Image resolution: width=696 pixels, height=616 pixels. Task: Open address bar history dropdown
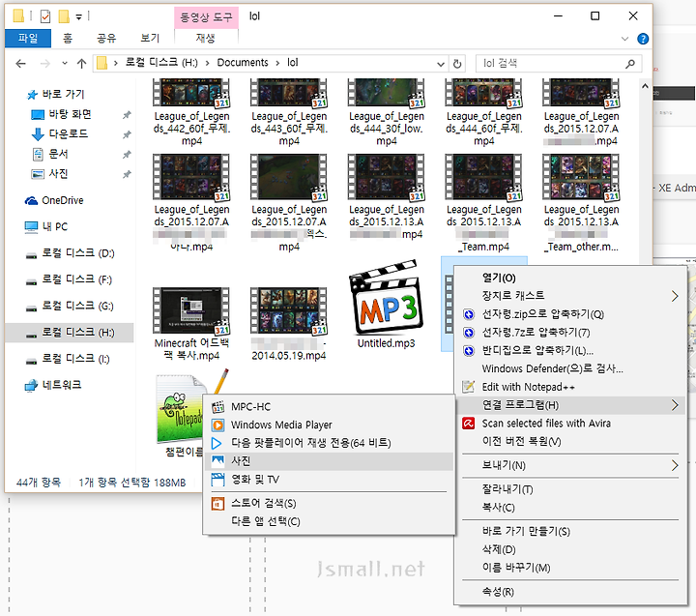441,64
